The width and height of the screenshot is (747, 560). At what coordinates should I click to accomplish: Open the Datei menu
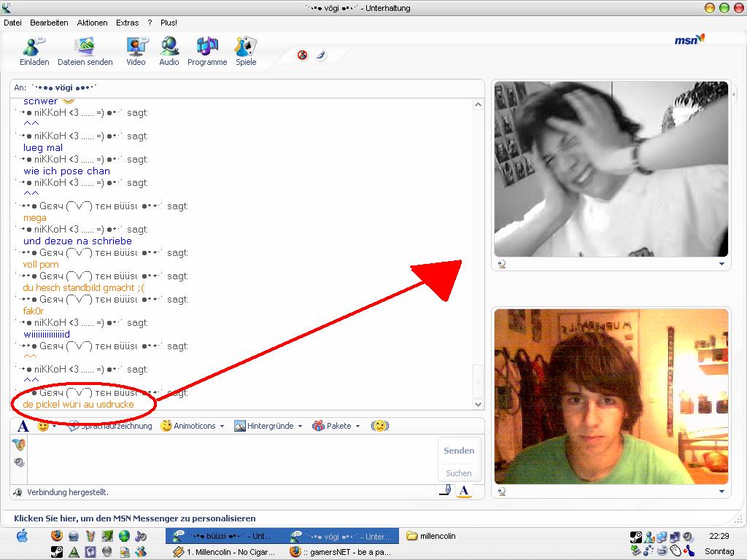point(13,23)
